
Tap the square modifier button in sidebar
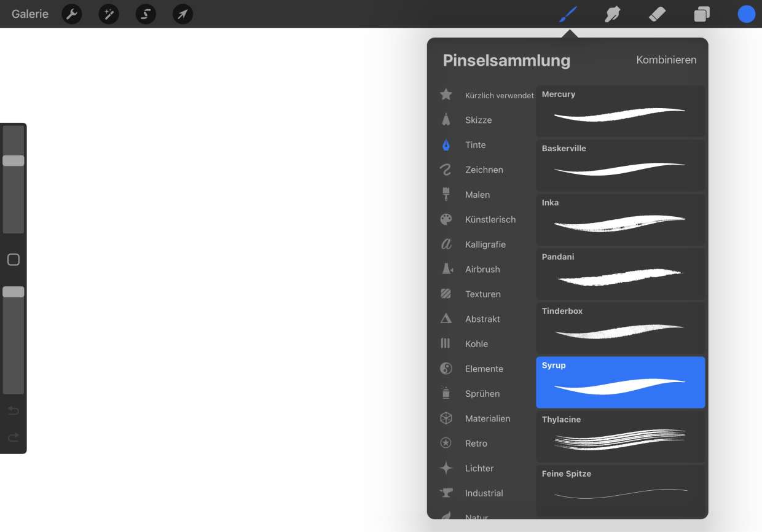[x=14, y=260]
